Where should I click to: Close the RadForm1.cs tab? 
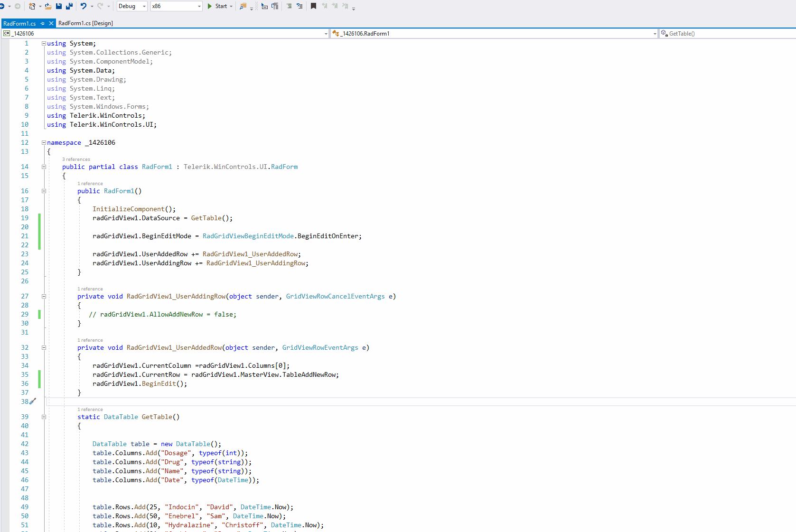pos(51,23)
